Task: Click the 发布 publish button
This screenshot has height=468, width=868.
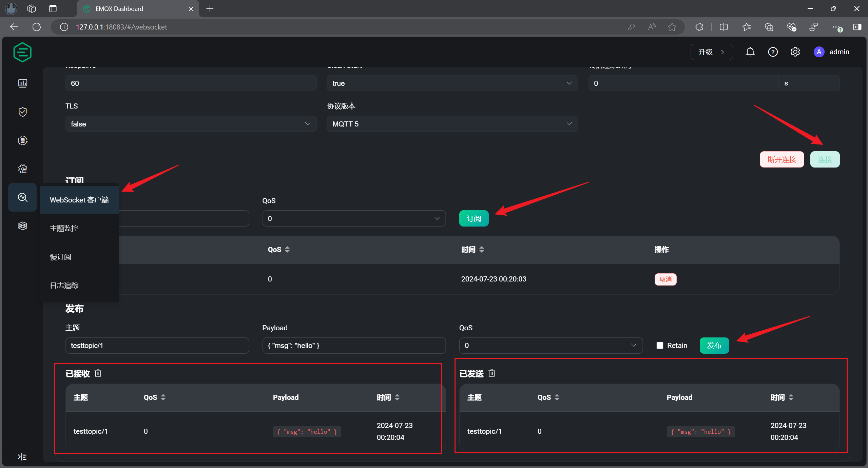Action: click(714, 345)
